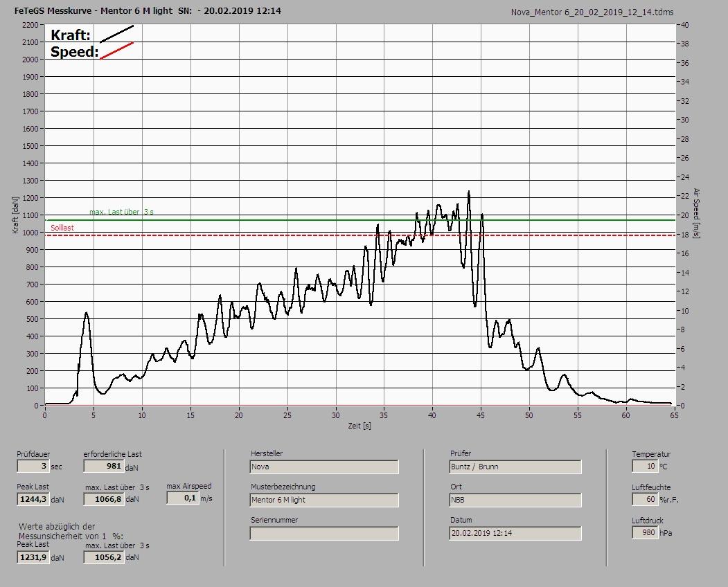The width and height of the screenshot is (728, 587).
Task: Click the 'Hersteller' label
Action: click(267, 453)
